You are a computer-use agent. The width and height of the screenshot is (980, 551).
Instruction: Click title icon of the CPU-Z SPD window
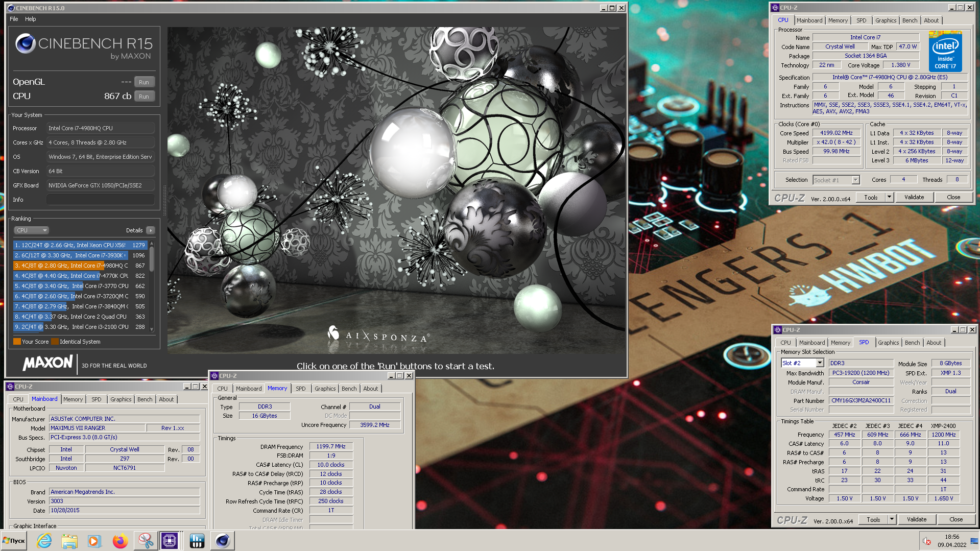click(778, 330)
